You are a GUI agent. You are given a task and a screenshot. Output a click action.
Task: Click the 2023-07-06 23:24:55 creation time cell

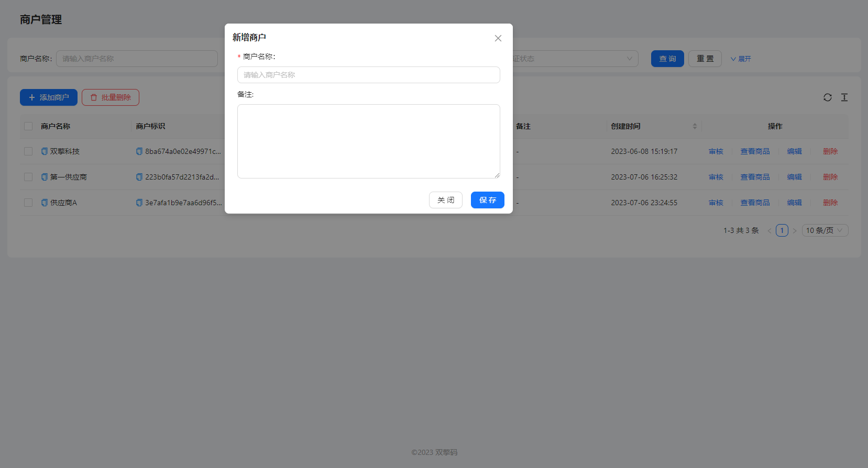[x=644, y=203]
